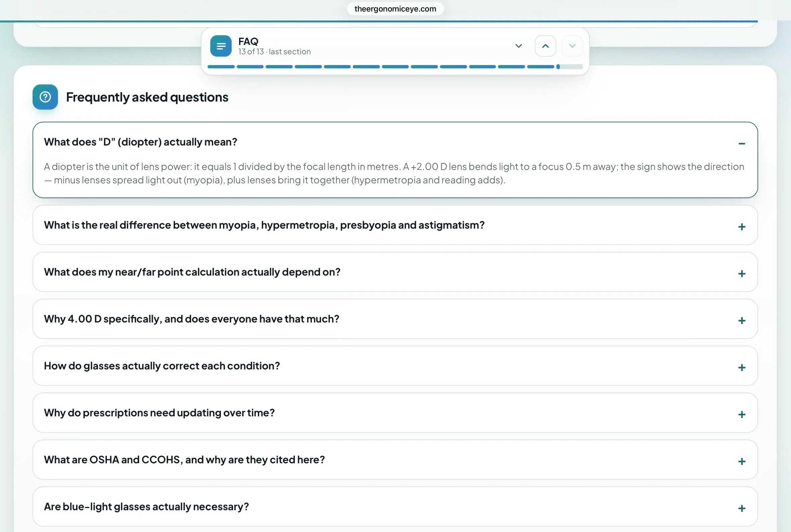Click plus icon for OSHA and CCOHS question

(742, 461)
